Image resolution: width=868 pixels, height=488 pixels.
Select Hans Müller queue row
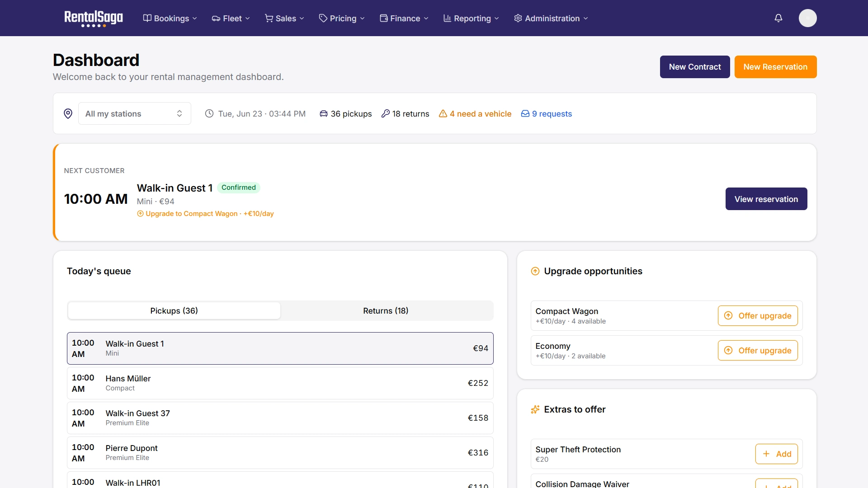pos(280,383)
